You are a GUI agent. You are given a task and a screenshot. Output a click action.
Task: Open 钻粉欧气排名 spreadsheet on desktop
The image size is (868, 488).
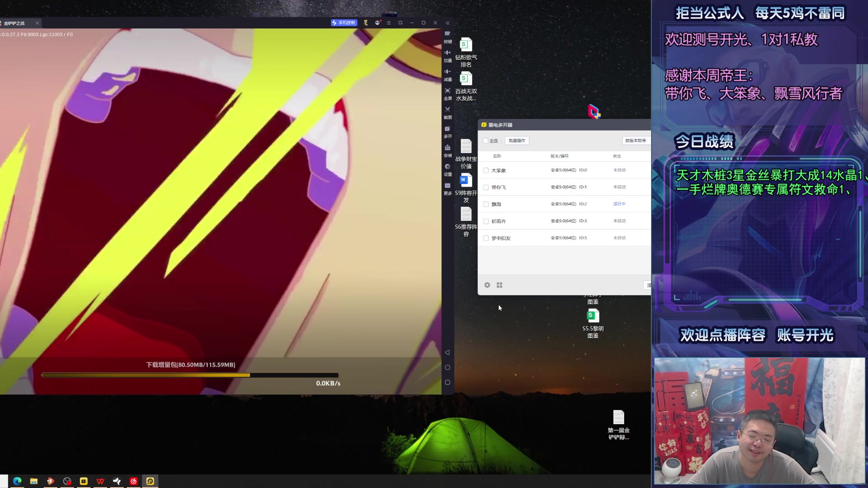pyautogui.click(x=466, y=52)
